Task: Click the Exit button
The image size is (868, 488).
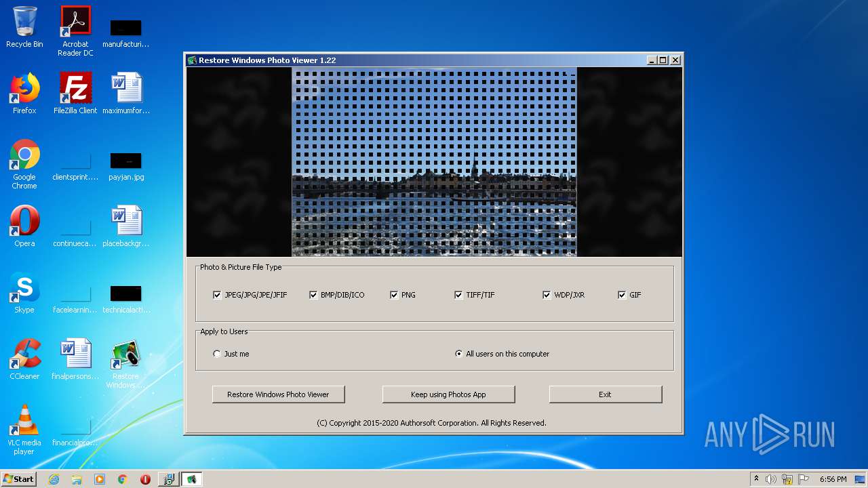Action: tap(605, 394)
